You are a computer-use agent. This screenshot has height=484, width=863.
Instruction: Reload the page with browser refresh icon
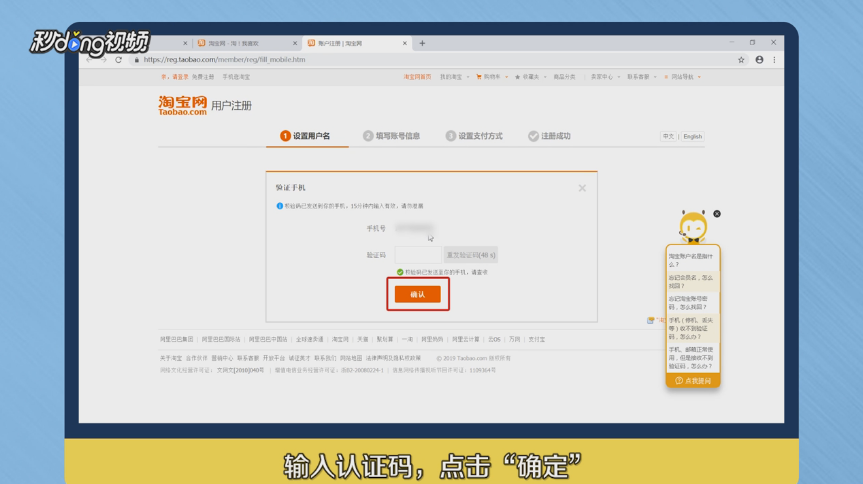(x=118, y=59)
